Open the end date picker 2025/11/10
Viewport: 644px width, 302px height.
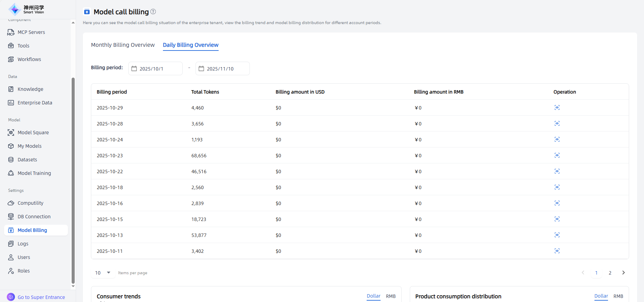pyautogui.click(x=223, y=68)
